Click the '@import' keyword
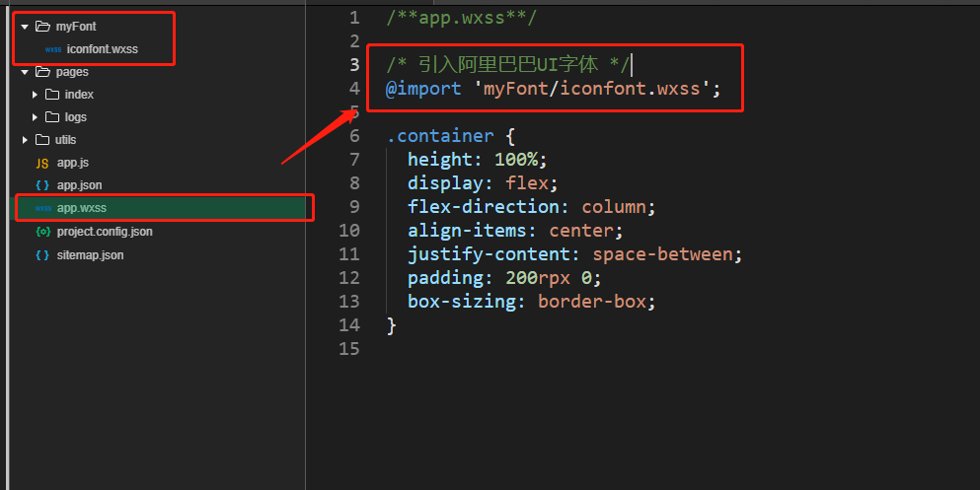The width and height of the screenshot is (980, 490). [x=423, y=89]
